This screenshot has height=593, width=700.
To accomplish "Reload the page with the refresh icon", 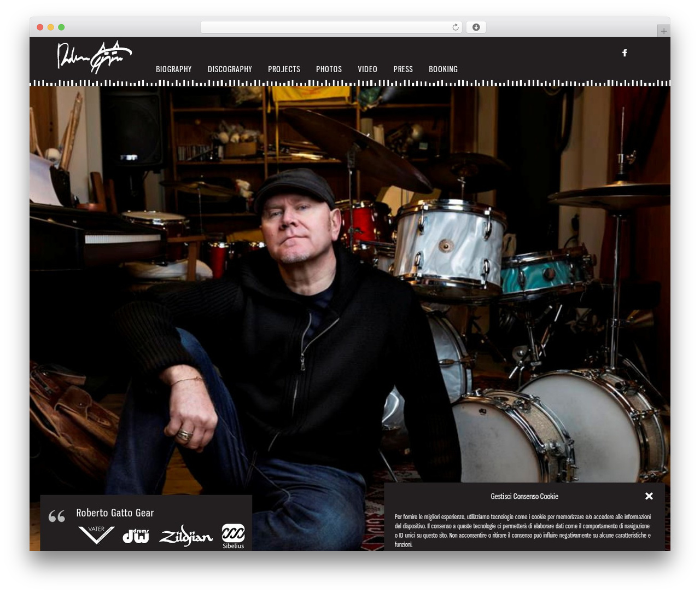I will pos(456,27).
